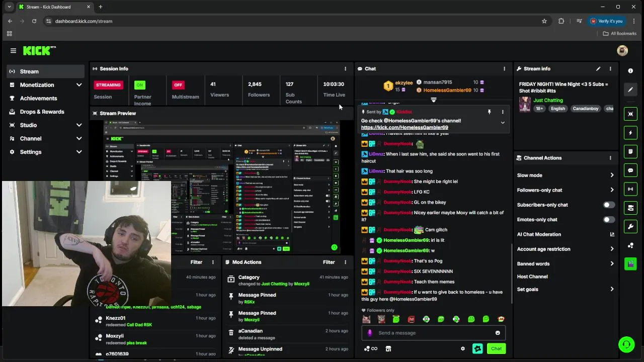Viewport: 644px width, 362px height.
Task: Open Account age restriction chevron
Action: click(612, 249)
